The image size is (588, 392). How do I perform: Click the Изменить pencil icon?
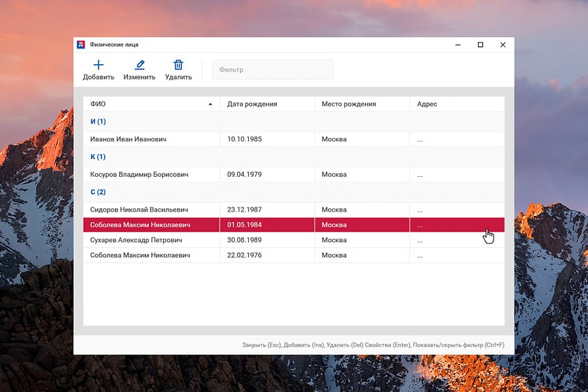pyautogui.click(x=139, y=65)
